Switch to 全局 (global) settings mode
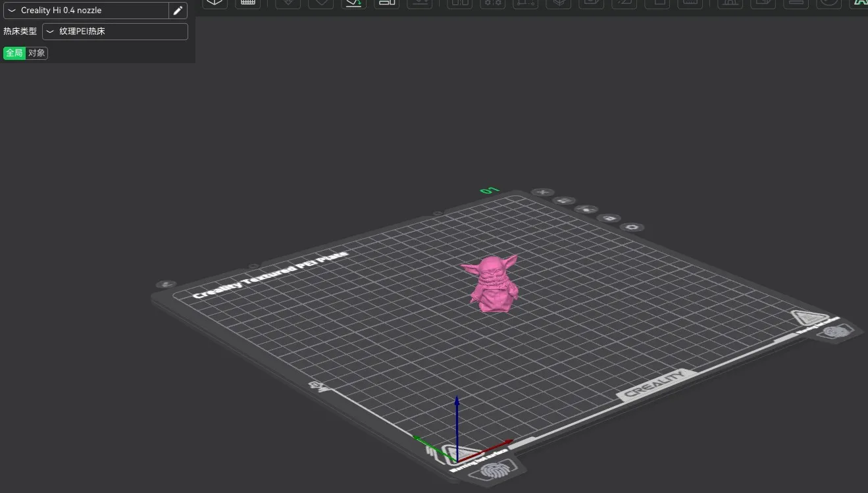The height and width of the screenshot is (493, 868). (14, 53)
